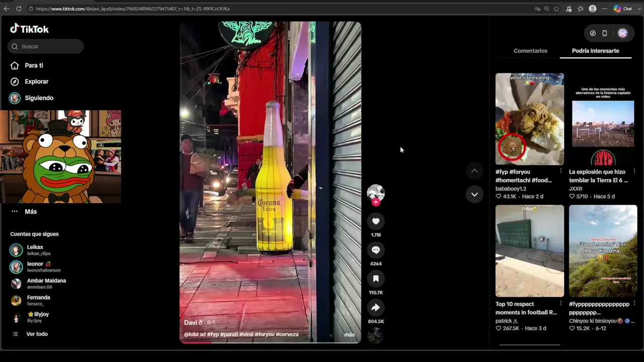The image size is (644, 362).
Task: Open the Copilot Chat button
Action: pos(623,9)
